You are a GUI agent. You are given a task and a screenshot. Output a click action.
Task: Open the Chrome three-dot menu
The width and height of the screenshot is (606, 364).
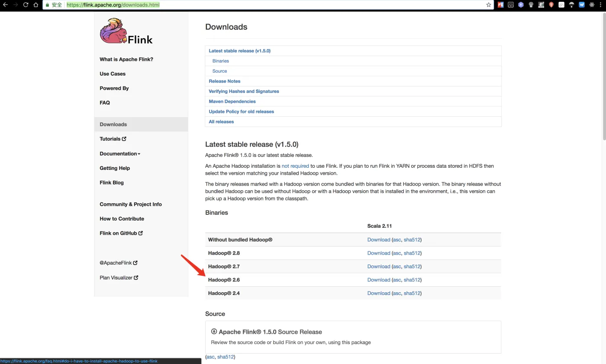point(601,5)
